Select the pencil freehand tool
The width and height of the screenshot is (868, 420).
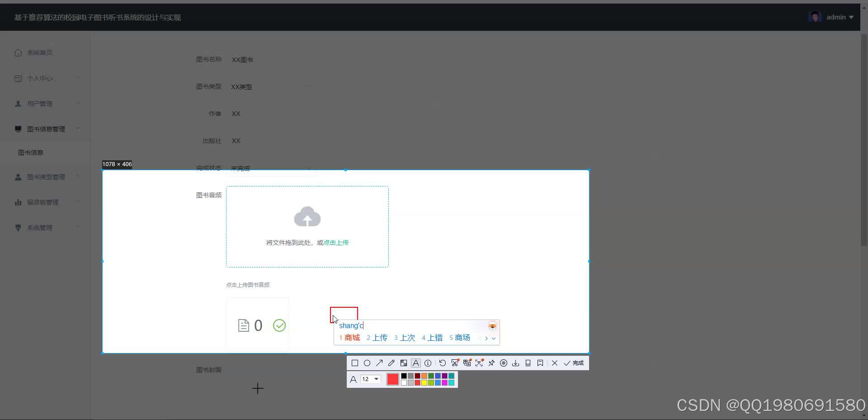(x=392, y=363)
